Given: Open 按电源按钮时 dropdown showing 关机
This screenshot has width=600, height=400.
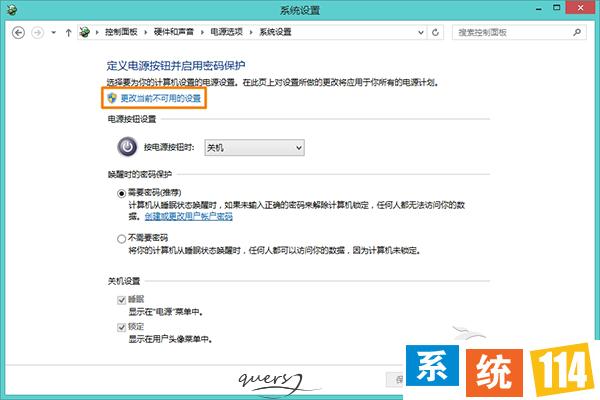Looking at the screenshot, I should click(254, 148).
